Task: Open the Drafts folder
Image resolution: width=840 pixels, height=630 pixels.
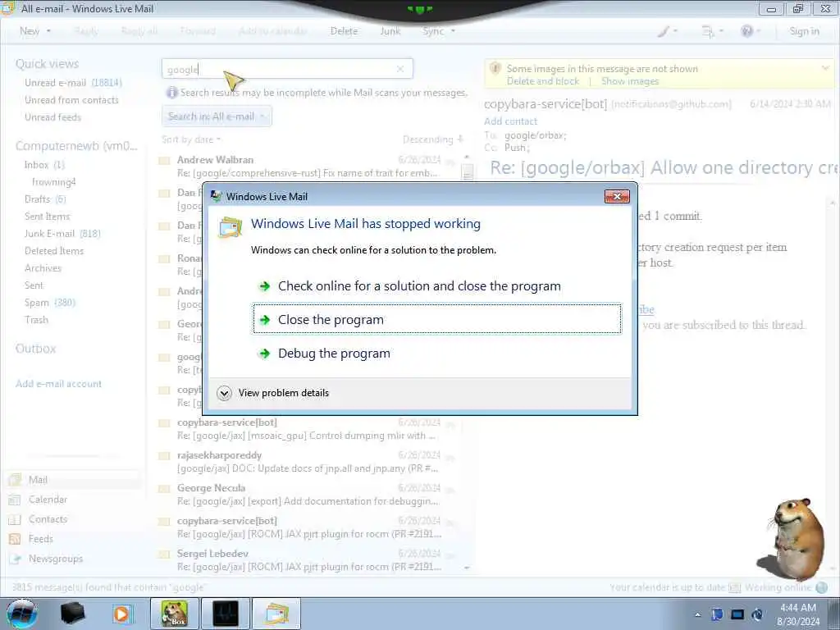Action: [x=45, y=199]
